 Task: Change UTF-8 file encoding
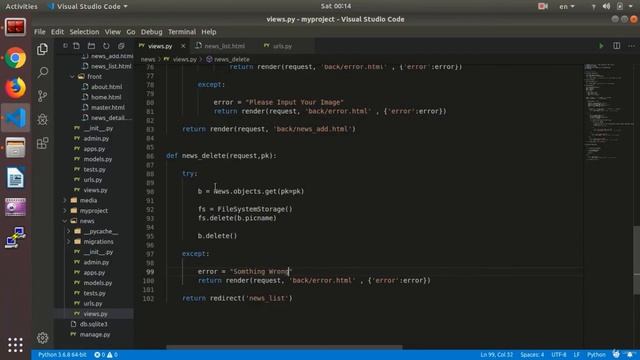pyautogui.click(x=558, y=355)
